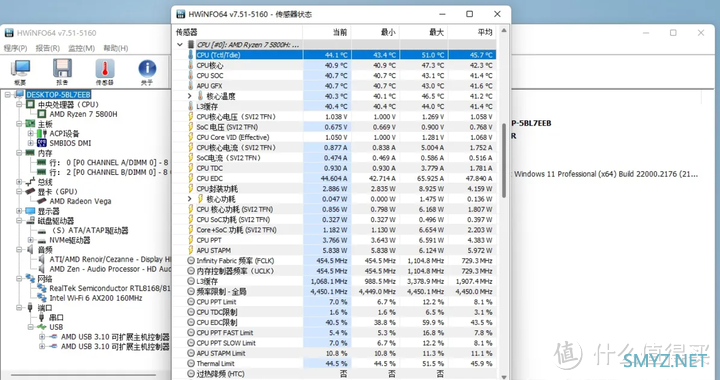
Task: Expand the ACPI设备 tree node
Action: (31, 134)
